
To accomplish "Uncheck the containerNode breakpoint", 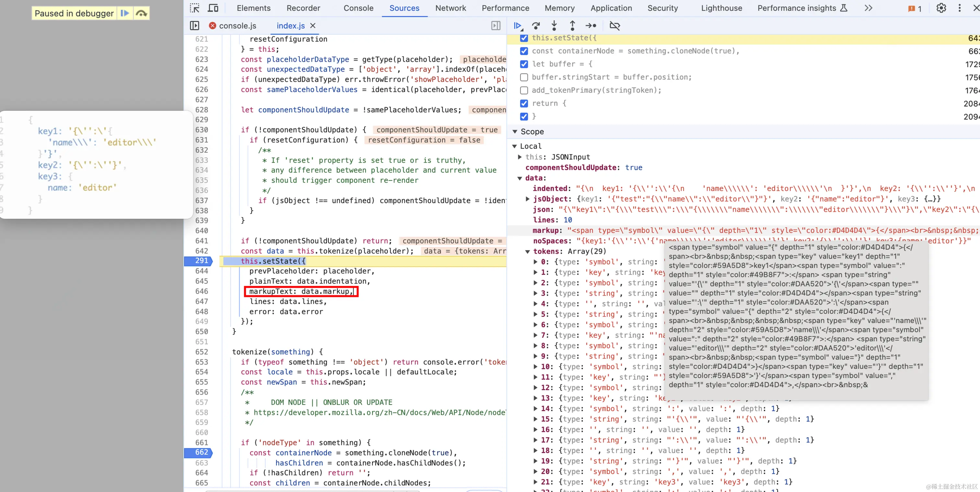I will (x=524, y=51).
